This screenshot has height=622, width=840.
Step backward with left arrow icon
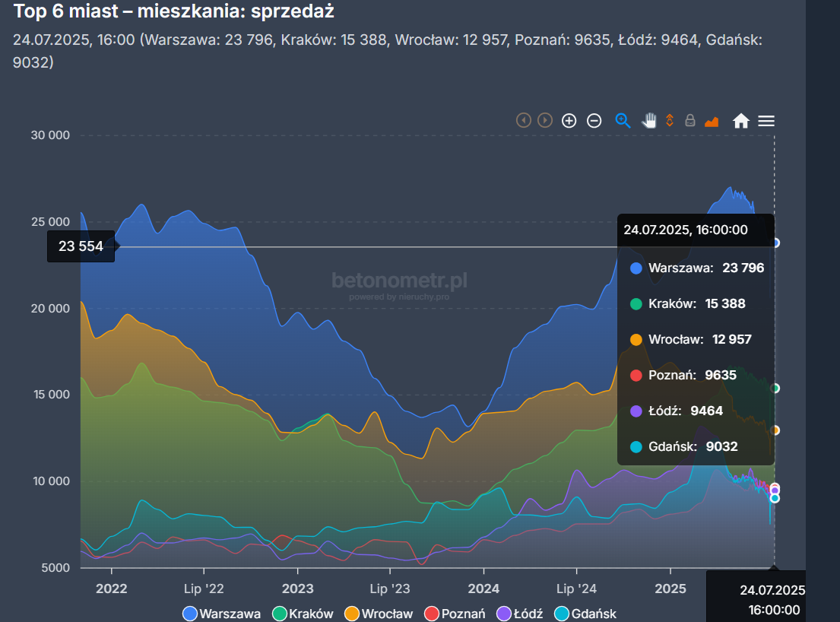click(523, 120)
